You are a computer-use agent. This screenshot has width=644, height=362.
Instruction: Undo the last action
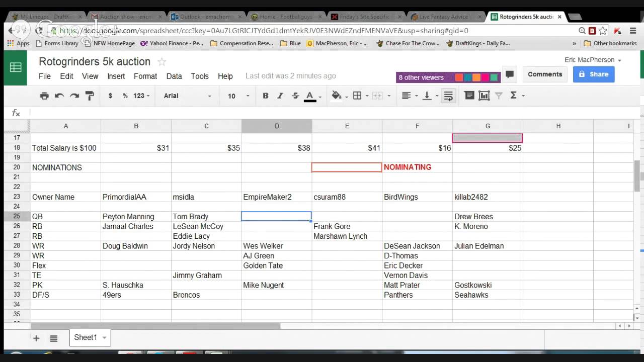(x=59, y=96)
